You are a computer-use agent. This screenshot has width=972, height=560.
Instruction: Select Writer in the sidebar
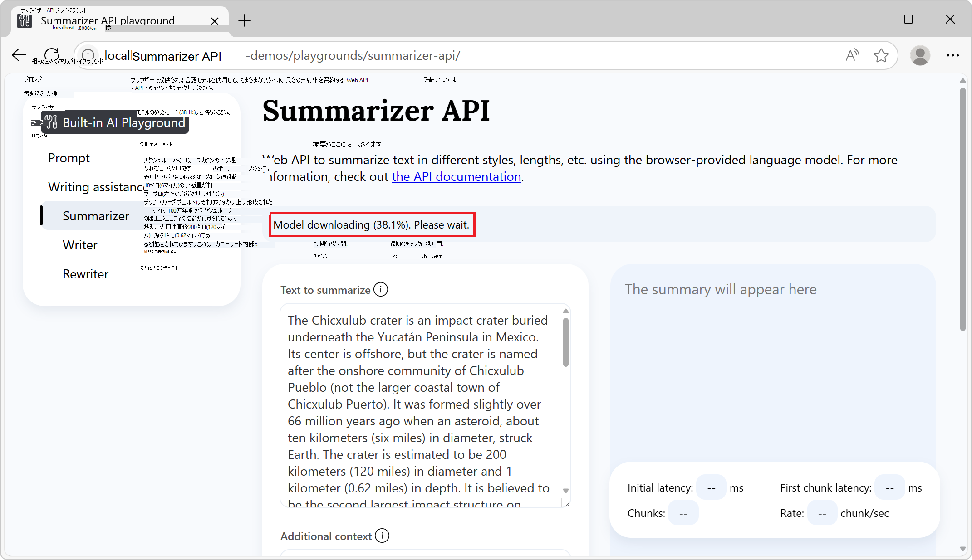coord(80,245)
